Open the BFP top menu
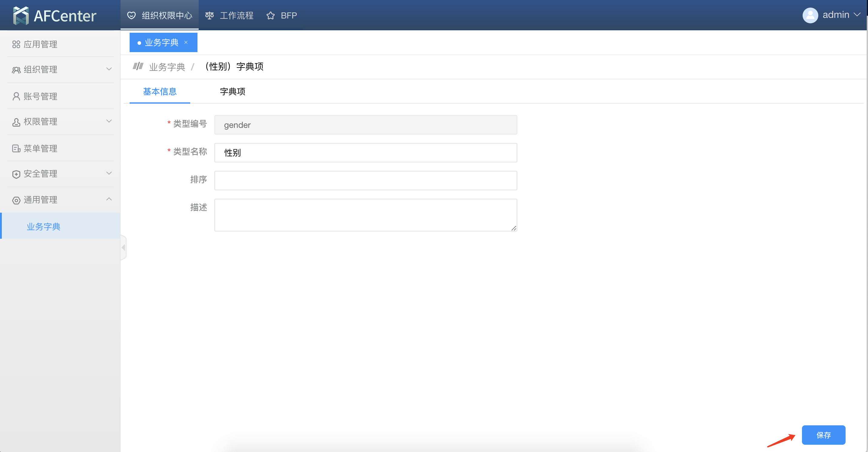868x452 pixels. (282, 15)
